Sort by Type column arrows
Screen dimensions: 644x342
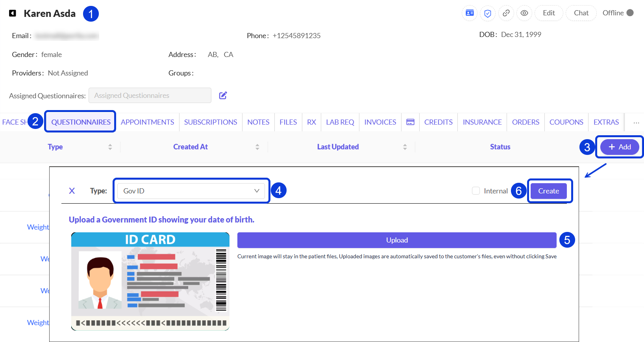pos(110,147)
